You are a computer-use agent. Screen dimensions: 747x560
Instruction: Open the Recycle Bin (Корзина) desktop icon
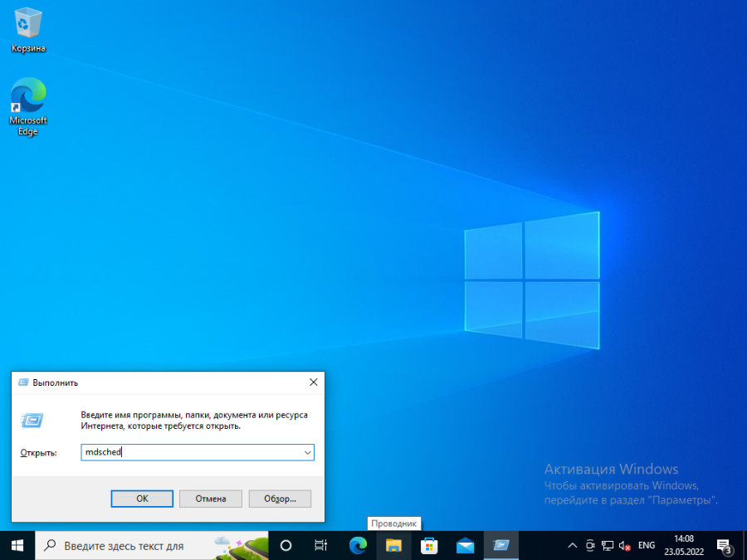(28, 30)
